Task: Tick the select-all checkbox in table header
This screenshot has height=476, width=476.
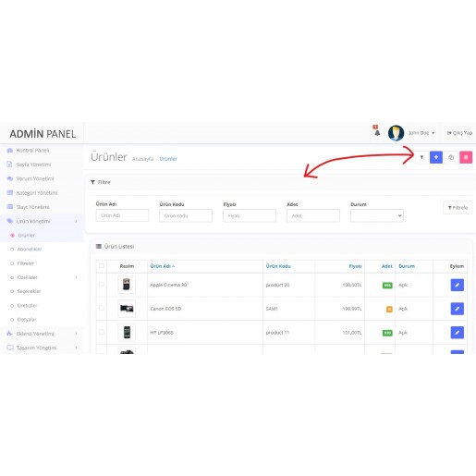Action: [x=102, y=266]
